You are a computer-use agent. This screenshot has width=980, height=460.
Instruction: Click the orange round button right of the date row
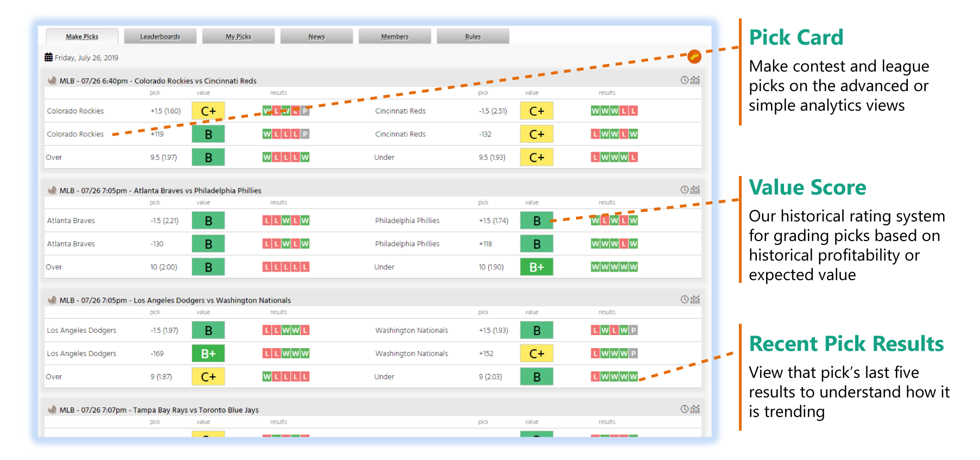click(x=694, y=56)
